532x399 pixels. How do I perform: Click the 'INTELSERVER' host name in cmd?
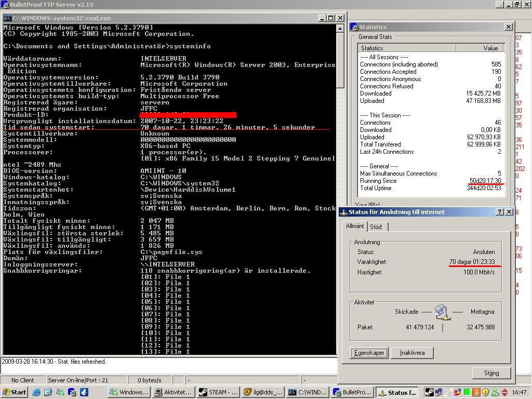164,59
